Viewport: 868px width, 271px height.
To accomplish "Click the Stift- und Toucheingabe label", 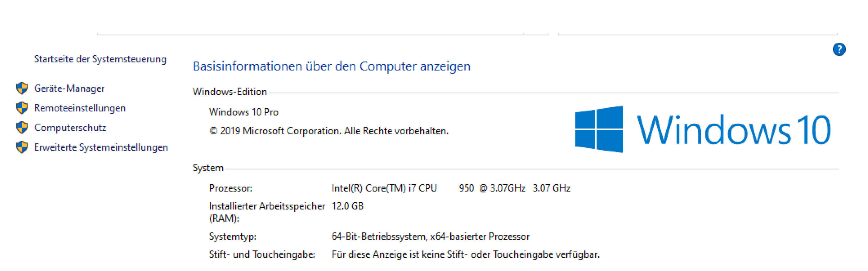I will pos(262,254).
